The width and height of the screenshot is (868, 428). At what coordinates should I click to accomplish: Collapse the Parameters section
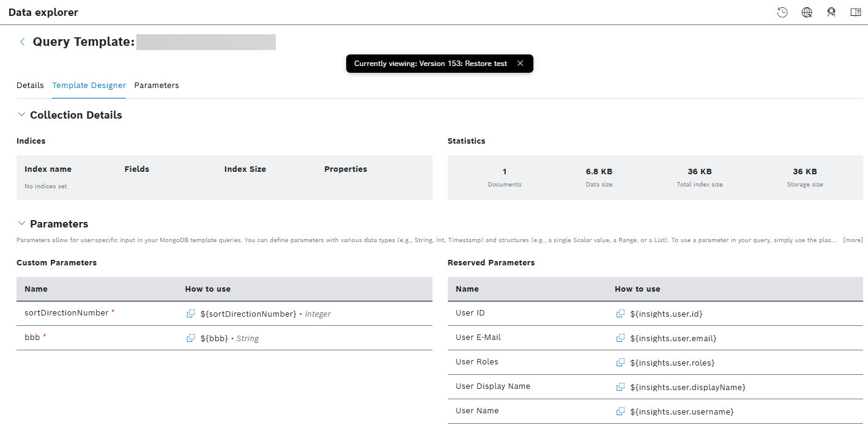pyautogui.click(x=22, y=223)
